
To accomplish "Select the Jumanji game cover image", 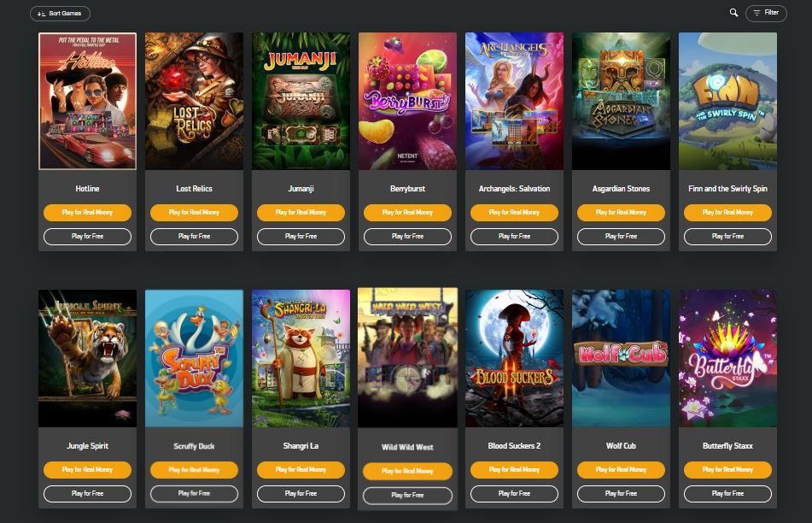I will (x=301, y=101).
